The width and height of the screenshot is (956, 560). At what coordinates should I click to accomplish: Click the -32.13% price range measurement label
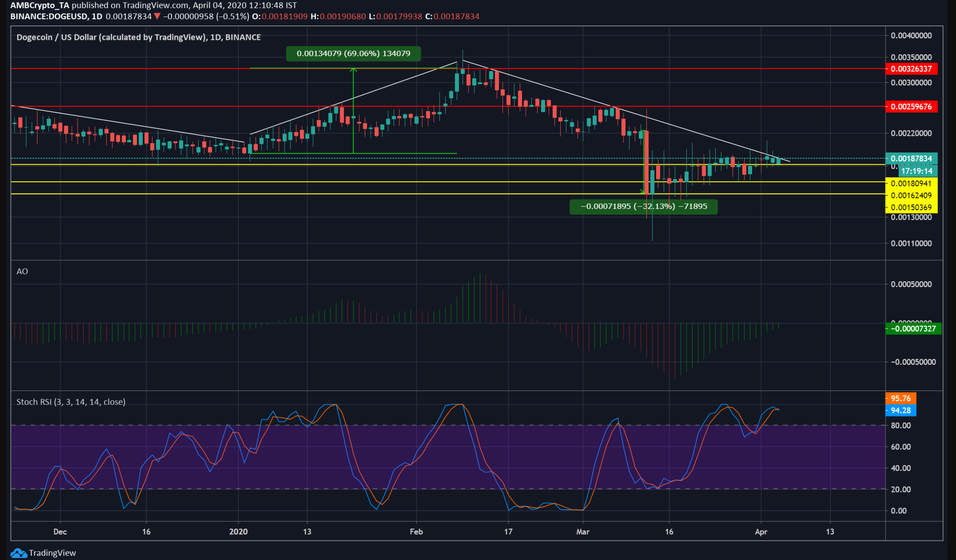click(643, 206)
